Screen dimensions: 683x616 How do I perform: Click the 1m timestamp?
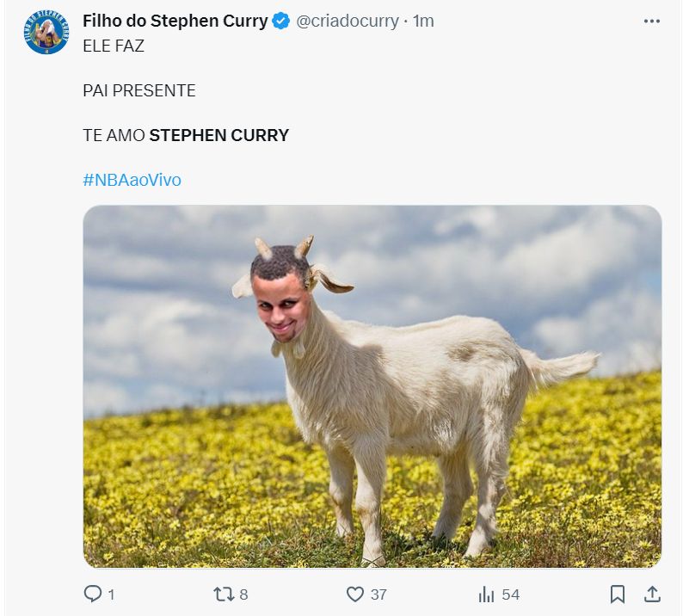[x=423, y=22]
